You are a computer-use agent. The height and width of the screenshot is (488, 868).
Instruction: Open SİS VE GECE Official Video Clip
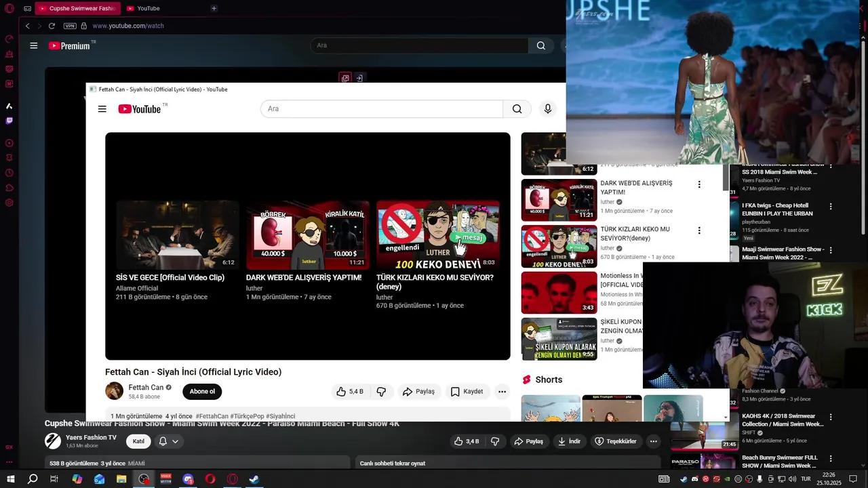[177, 251]
